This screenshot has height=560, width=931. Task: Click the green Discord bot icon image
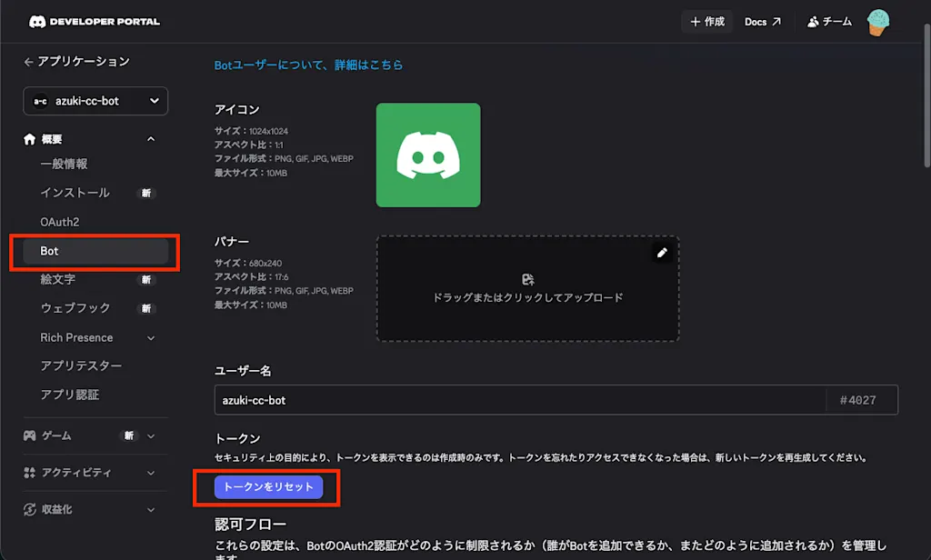pos(428,155)
